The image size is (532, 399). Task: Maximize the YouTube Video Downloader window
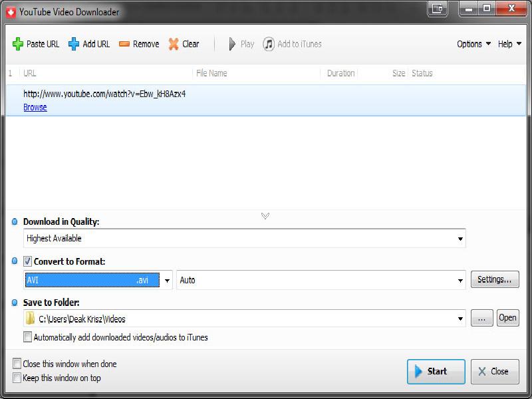(x=487, y=9)
